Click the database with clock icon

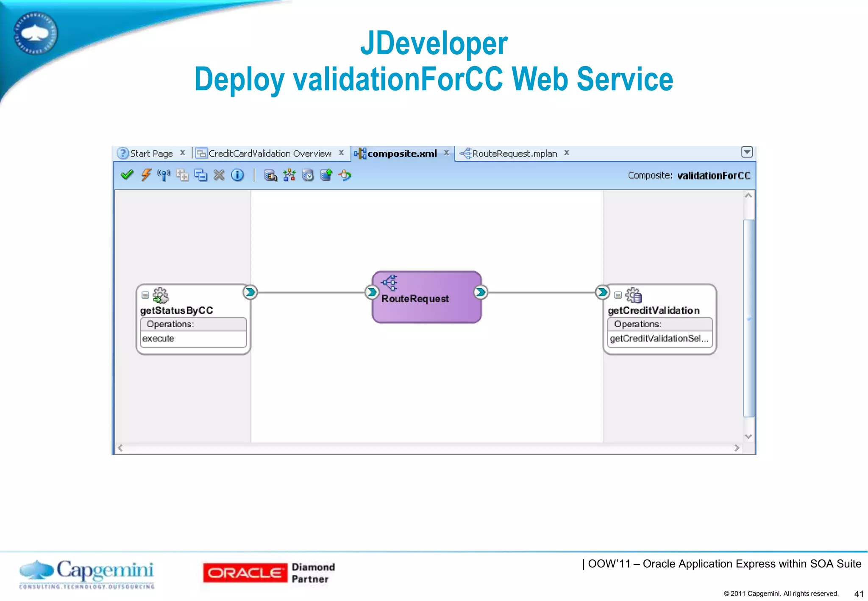coord(308,175)
